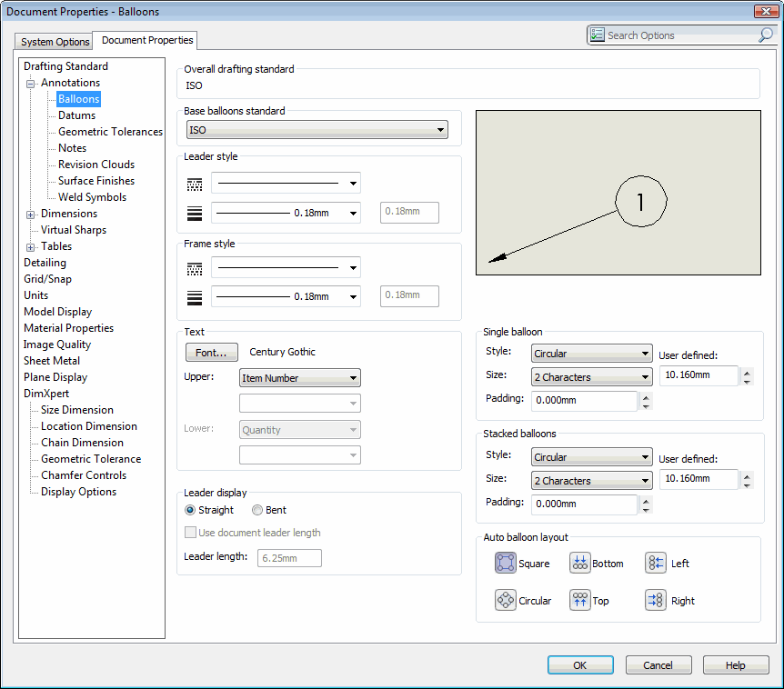Viewport: 784px width, 689px height.
Task: Select Geometric Tolerances under Annotations
Action: pos(110,132)
